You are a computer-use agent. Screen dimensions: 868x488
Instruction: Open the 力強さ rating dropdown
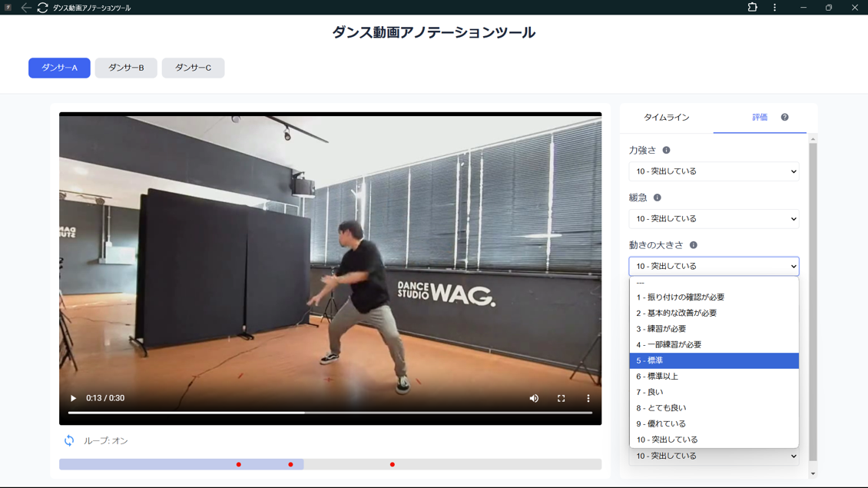(714, 171)
